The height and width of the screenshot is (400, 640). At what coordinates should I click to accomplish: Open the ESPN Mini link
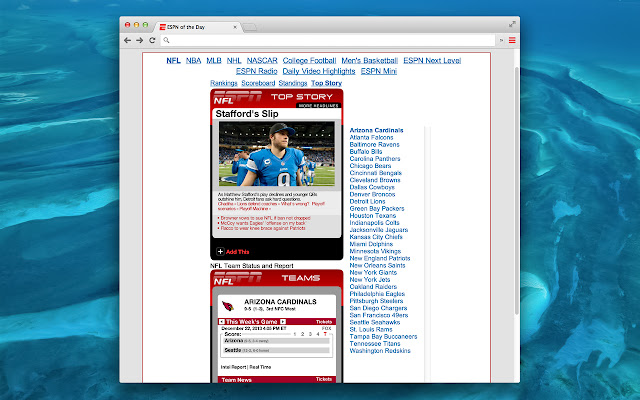pyautogui.click(x=378, y=71)
